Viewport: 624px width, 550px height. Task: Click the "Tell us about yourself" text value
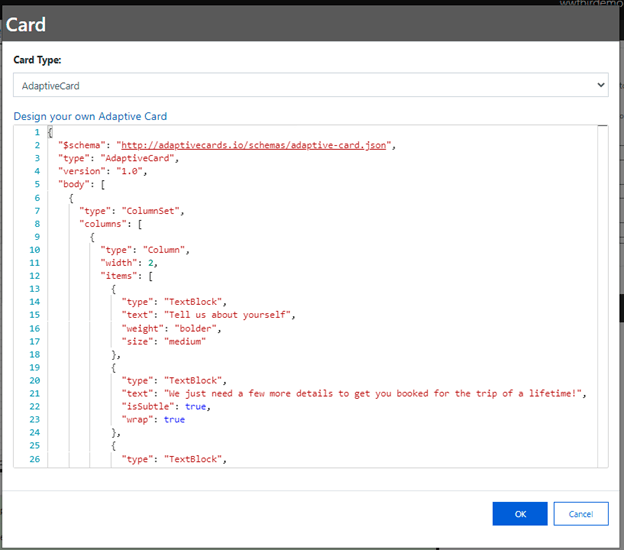pyautogui.click(x=227, y=315)
